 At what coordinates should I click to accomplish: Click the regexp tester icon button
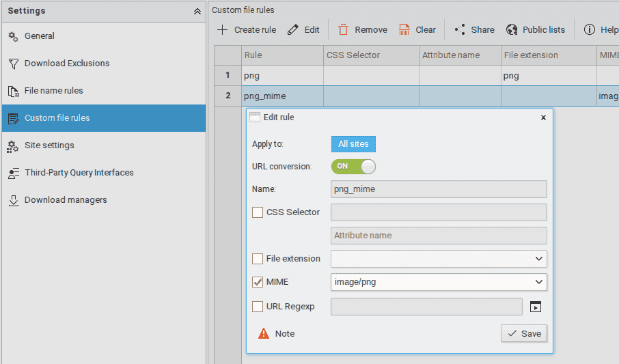click(x=536, y=307)
